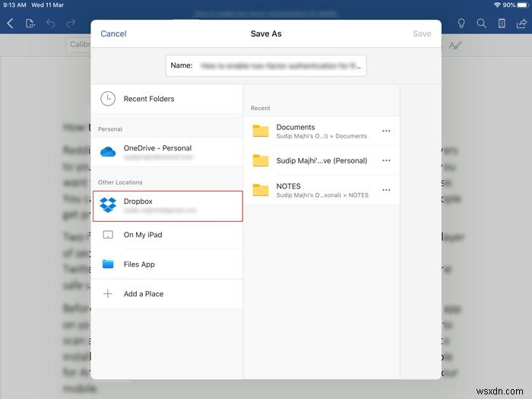Click the undo arrow icon
This screenshot has height=399, width=532.
[x=51, y=24]
